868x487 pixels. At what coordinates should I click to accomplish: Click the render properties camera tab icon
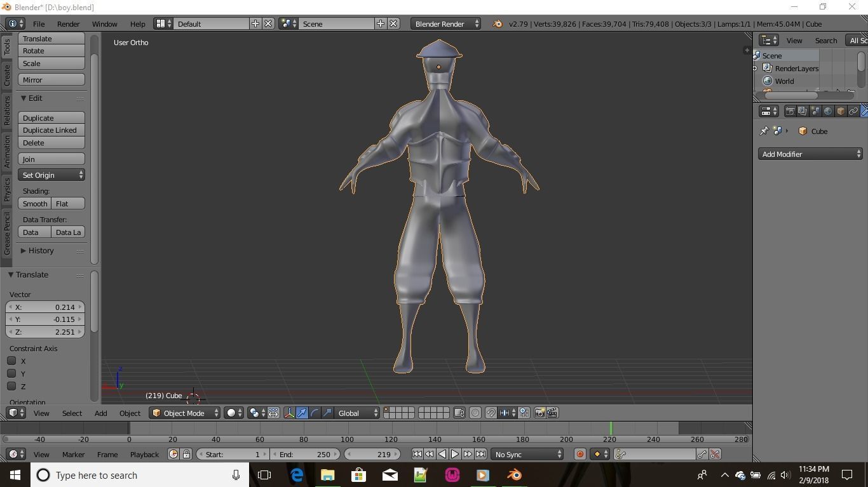coord(790,111)
